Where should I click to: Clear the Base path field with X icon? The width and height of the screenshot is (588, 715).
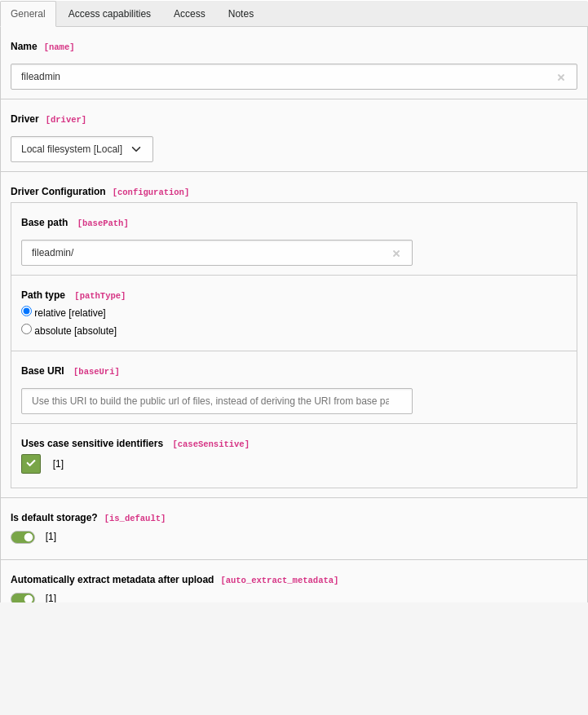coord(396,254)
